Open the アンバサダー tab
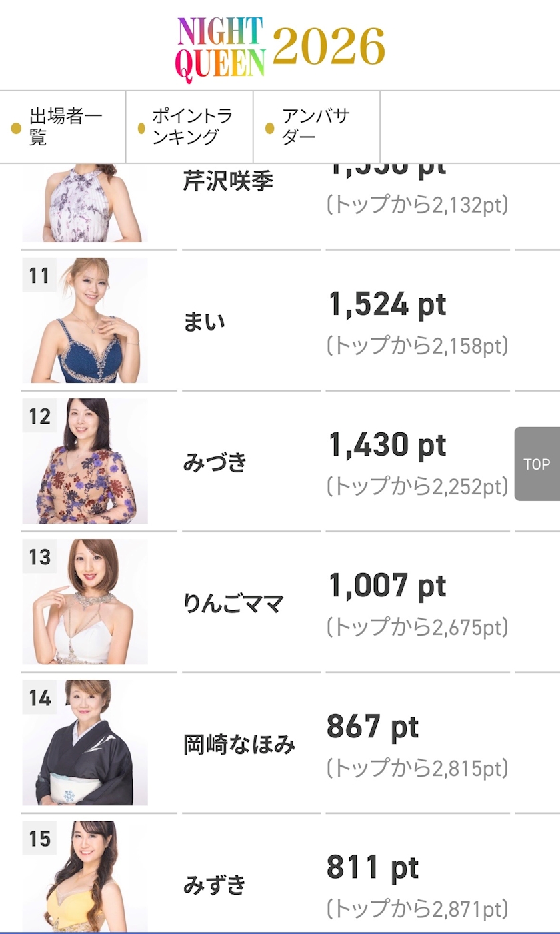The height and width of the screenshot is (934, 560). tap(317, 127)
